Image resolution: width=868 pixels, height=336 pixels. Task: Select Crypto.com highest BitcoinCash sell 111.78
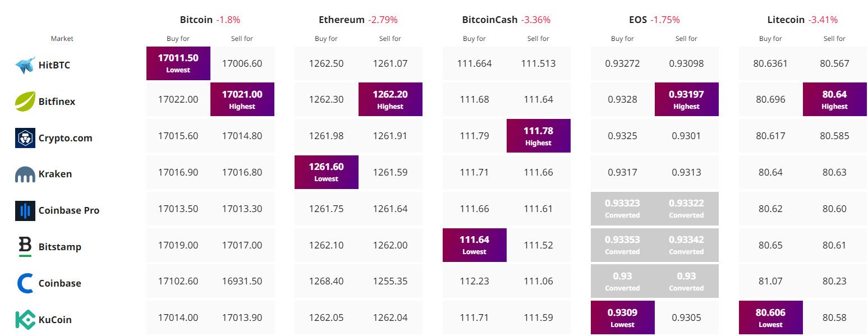pyautogui.click(x=539, y=136)
